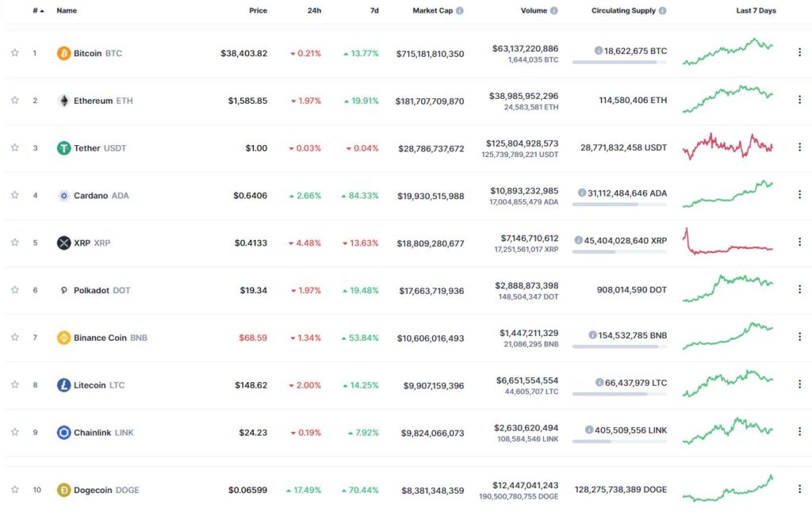This screenshot has width=812, height=512.
Task: Mark the XRP row as favorite
Action: (15, 243)
